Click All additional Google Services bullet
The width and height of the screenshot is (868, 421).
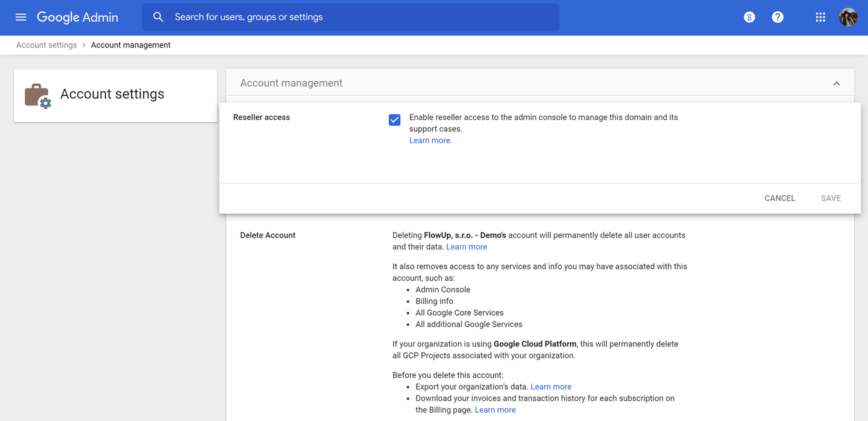point(469,324)
